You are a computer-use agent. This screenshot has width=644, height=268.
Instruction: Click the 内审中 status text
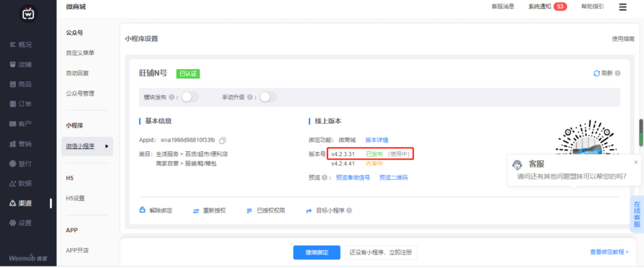pyautogui.click(x=374, y=163)
